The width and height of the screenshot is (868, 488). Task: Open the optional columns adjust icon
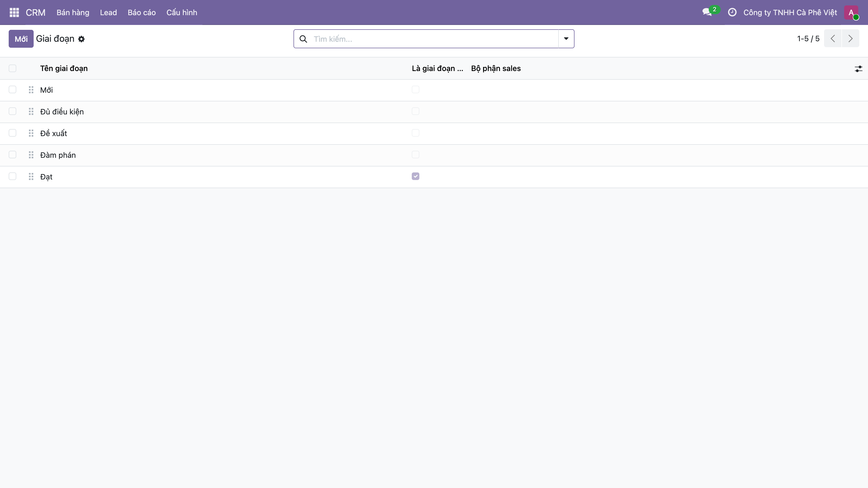click(858, 69)
